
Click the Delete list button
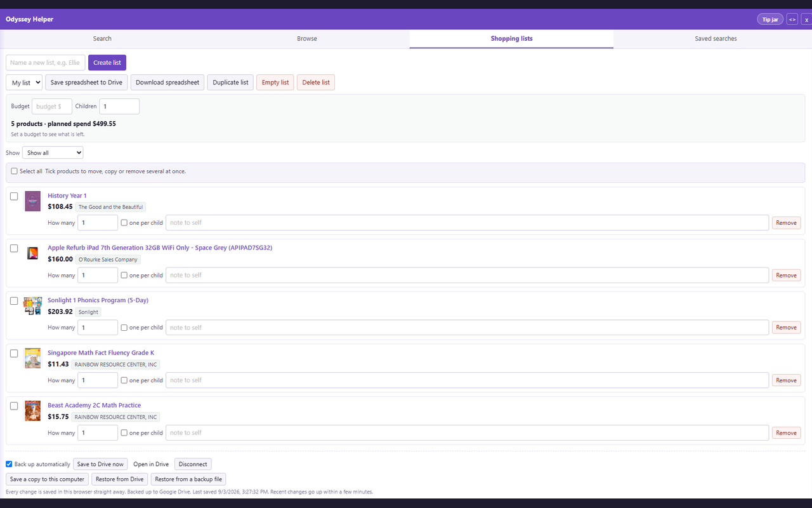click(316, 83)
